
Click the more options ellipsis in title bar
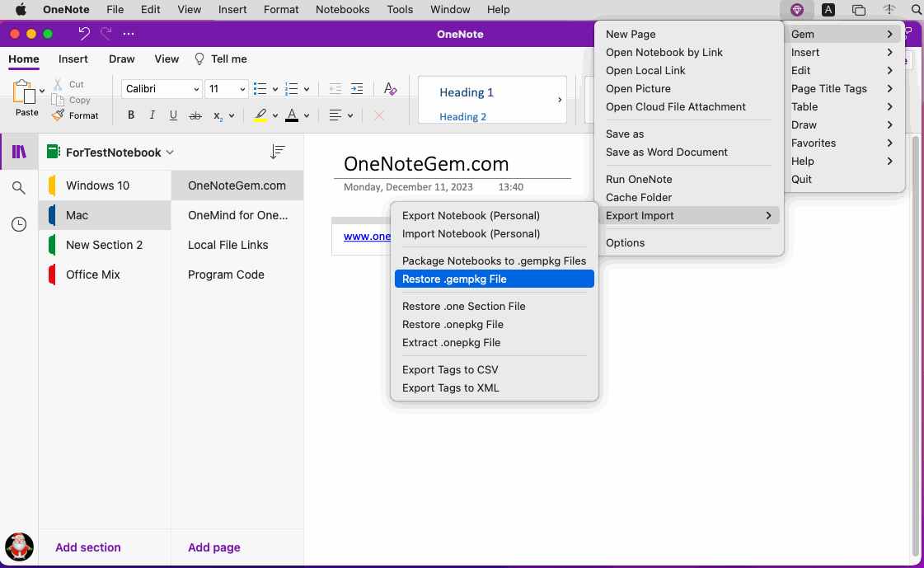(129, 34)
